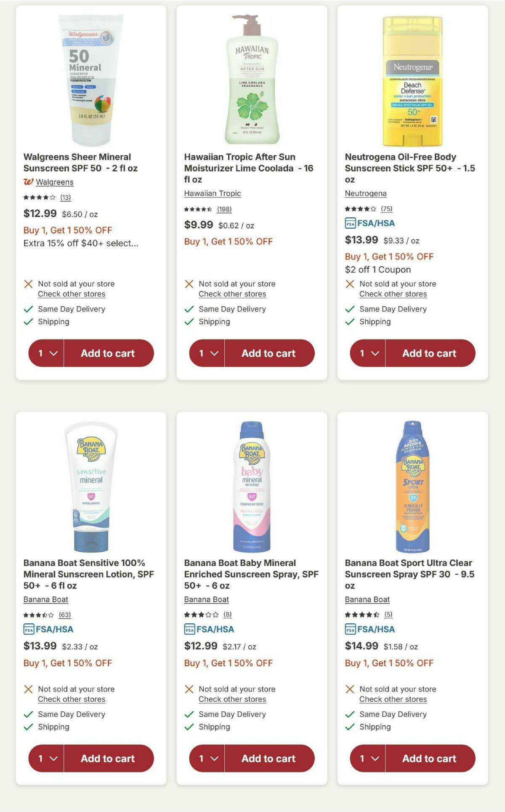Click the orange X not-sold icon for Hawaiian Tropic

point(189,283)
